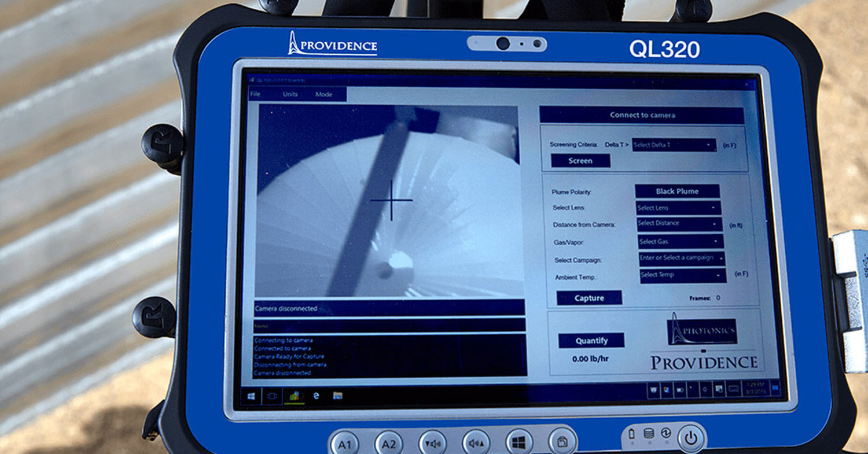Screen dimensions: 868x454
Task: Expand the Select Delta T dropdown
Action: 674,145
